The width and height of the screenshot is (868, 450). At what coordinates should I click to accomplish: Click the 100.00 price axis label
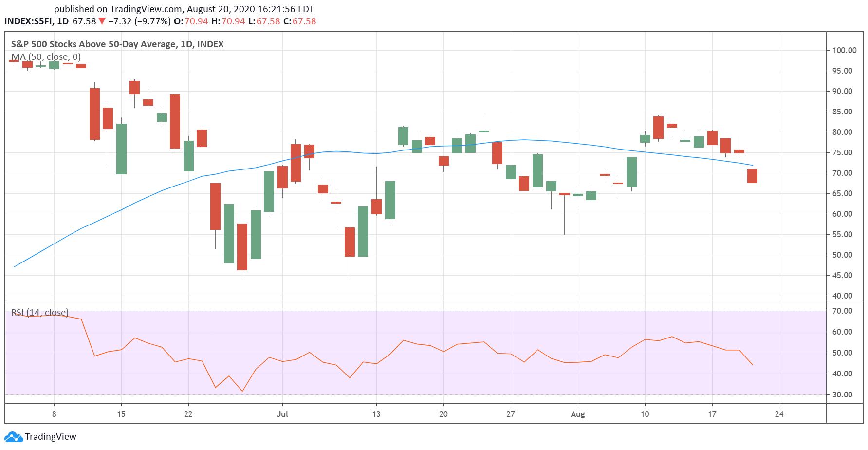coord(845,50)
